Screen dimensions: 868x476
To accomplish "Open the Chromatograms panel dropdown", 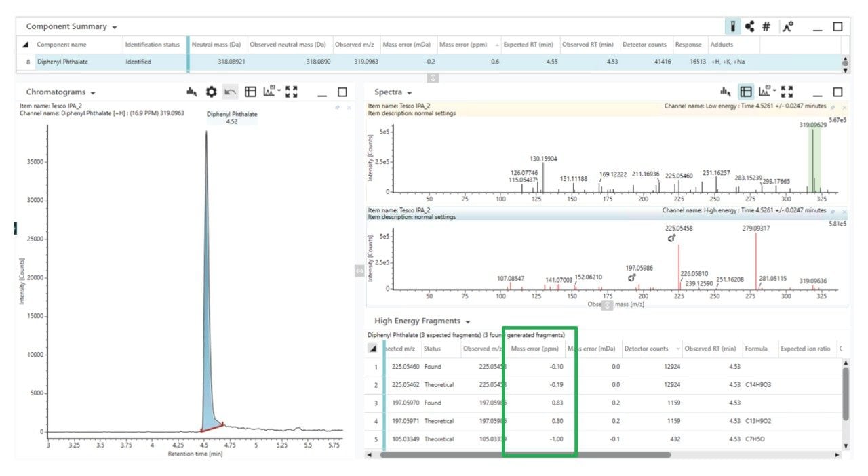I will pyautogui.click(x=92, y=93).
